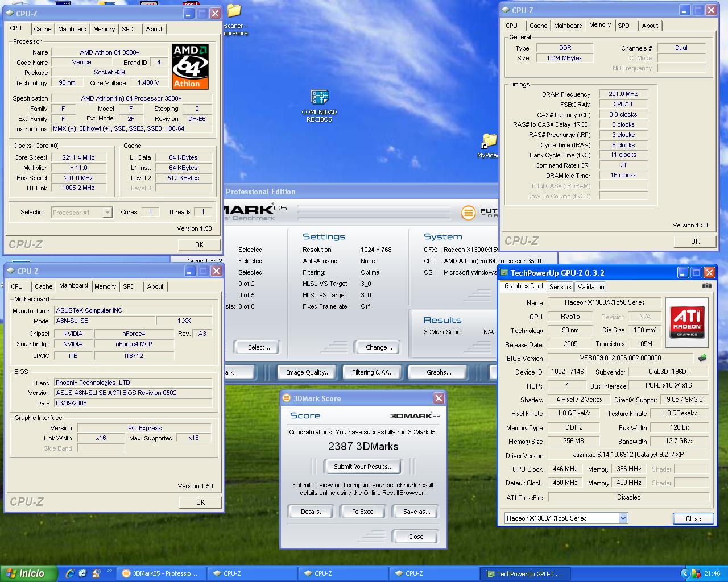This screenshot has height=582, width=728.
Task: Click the Club3D (196D) subvendor field
Action: 669,372
